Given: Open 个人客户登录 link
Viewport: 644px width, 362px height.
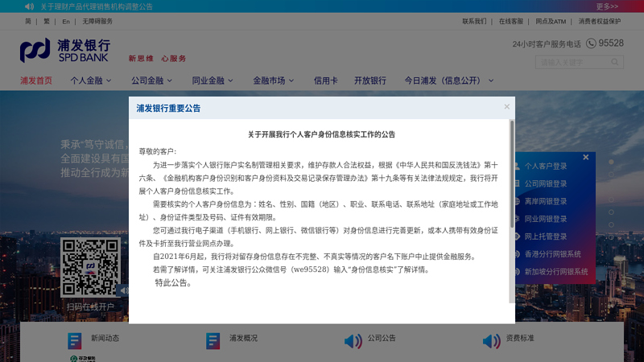Looking at the screenshot, I should tap(546, 166).
